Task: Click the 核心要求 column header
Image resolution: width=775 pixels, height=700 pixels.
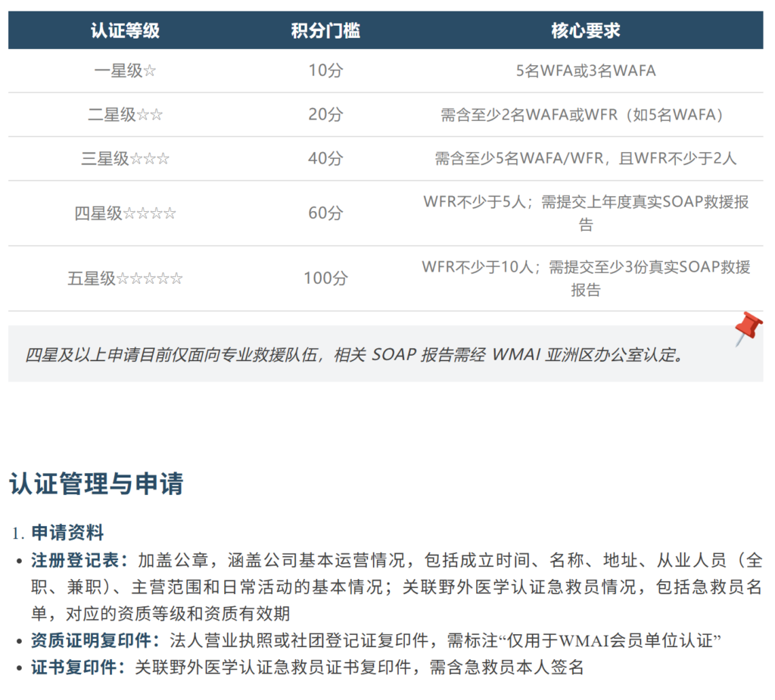Action: pos(586,30)
